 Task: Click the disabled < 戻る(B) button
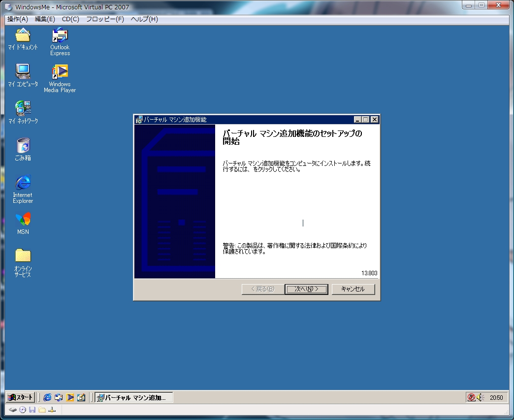(263, 289)
